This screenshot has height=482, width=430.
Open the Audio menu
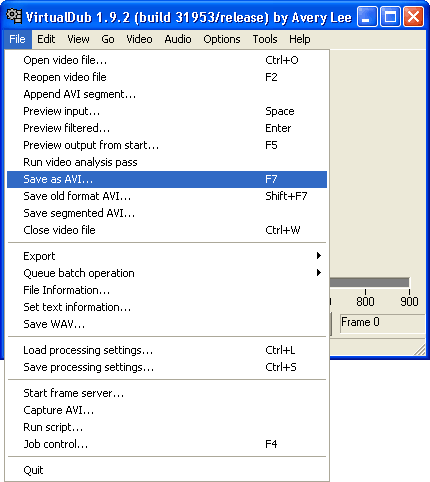pyautogui.click(x=178, y=39)
